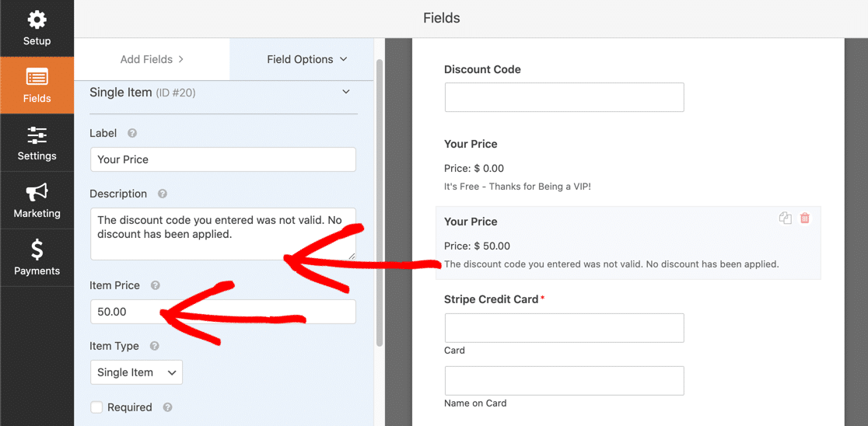Click the Item Price input field
The image size is (868, 426).
(x=223, y=312)
